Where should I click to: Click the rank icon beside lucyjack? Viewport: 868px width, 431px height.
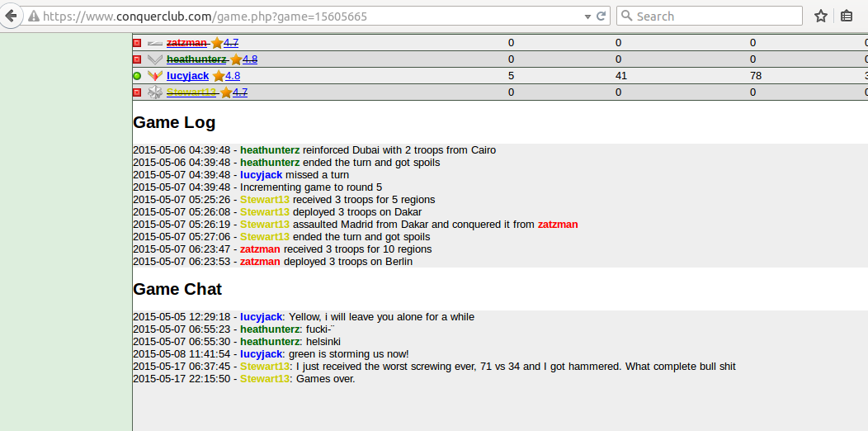(x=155, y=76)
